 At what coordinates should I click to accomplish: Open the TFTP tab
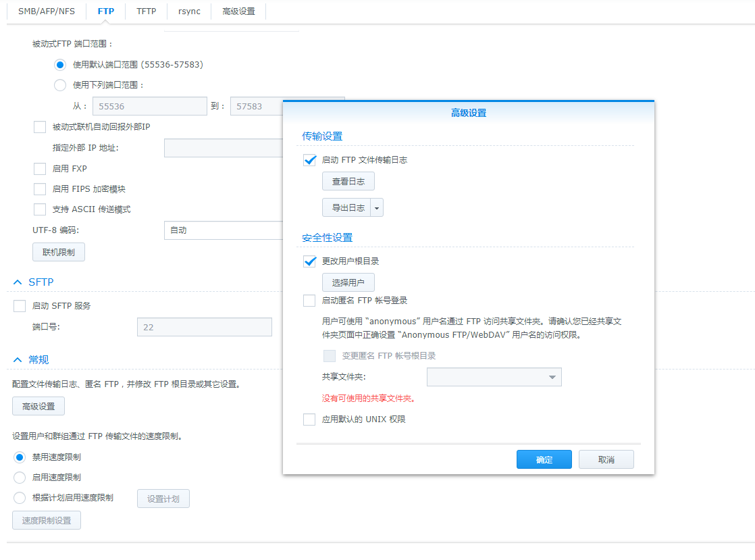[146, 11]
